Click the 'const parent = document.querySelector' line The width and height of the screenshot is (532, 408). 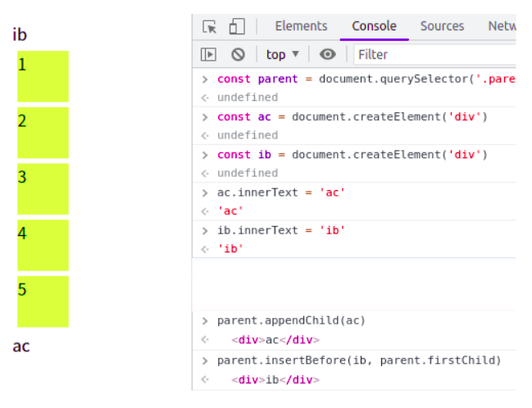(366, 79)
